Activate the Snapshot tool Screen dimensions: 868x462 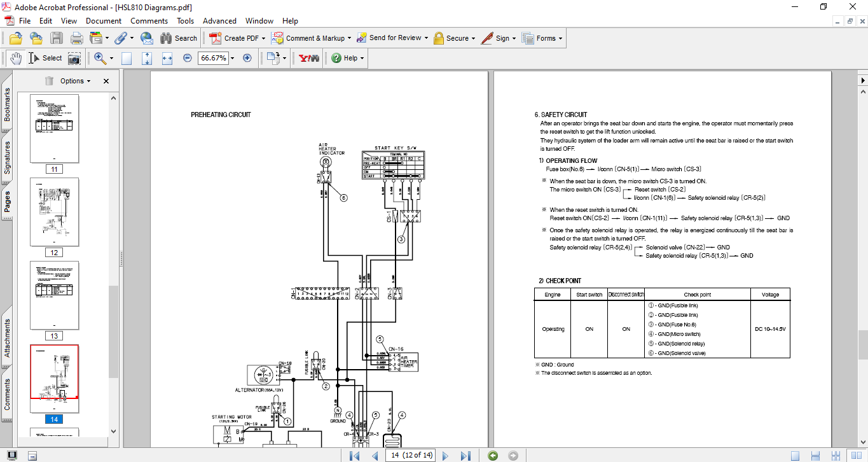[x=74, y=58]
